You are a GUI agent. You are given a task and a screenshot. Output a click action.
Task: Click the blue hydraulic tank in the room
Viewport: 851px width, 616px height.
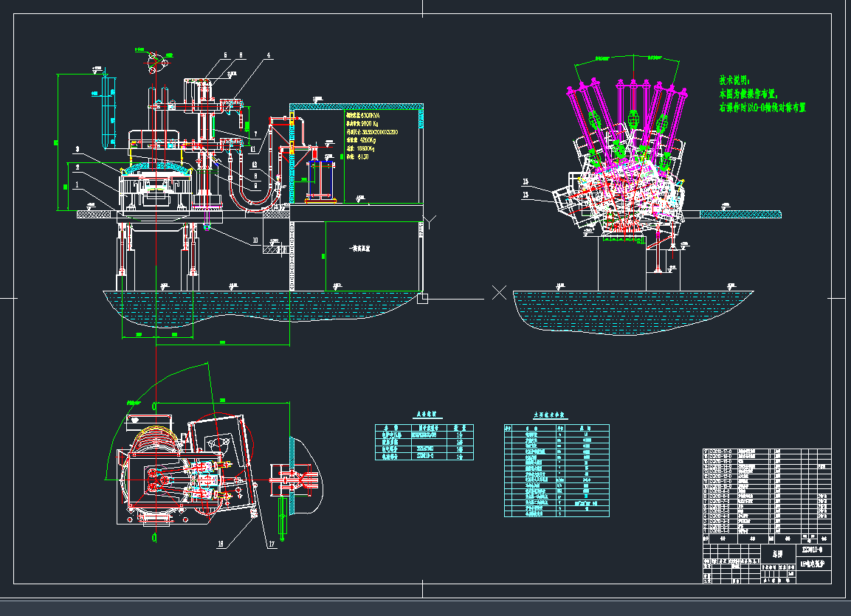coord(316,177)
